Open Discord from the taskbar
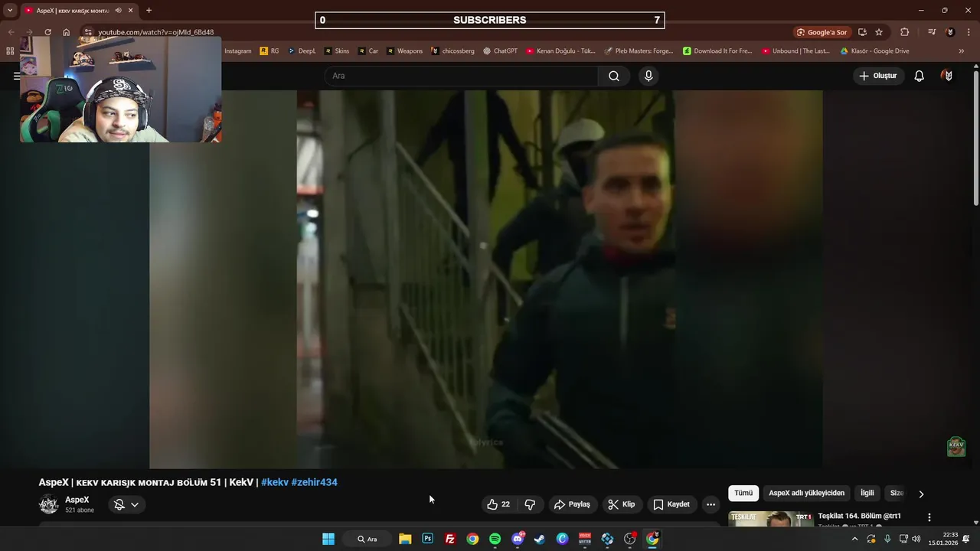Image resolution: width=980 pixels, height=551 pixels. click(518, 539)
